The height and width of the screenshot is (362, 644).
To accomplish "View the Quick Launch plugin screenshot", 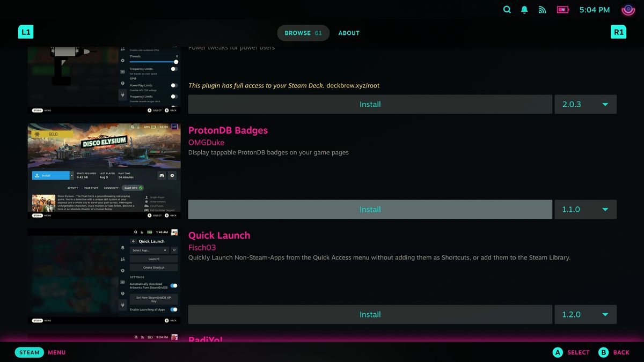I will 105,276.
